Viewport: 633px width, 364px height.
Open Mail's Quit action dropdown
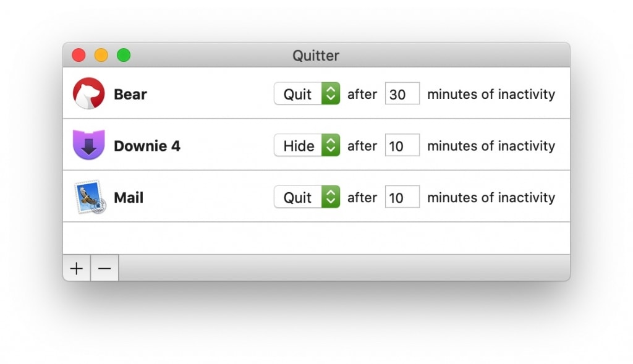click(x=307, y=197)
